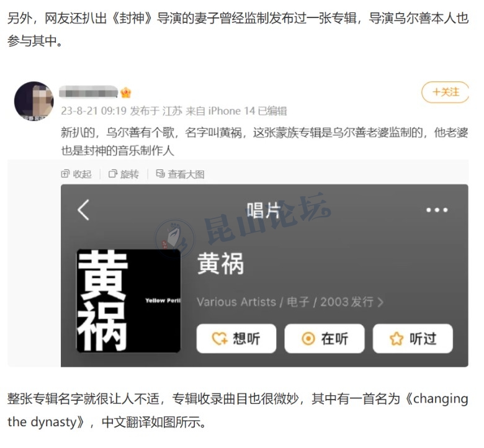
Task: Click the 在听 button
Action: (x=325, y=339)
